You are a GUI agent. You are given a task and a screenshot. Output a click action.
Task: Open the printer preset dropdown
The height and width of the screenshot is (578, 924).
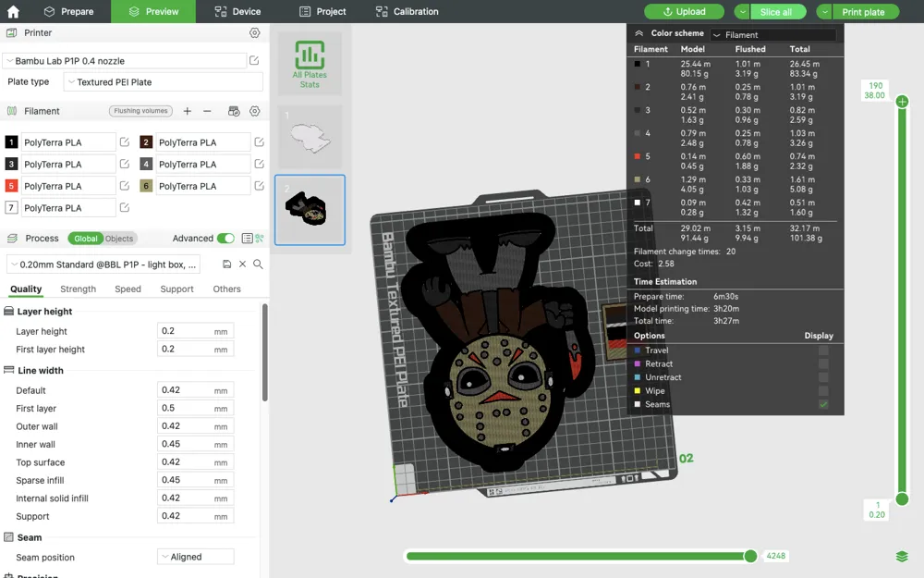point(125,61)
